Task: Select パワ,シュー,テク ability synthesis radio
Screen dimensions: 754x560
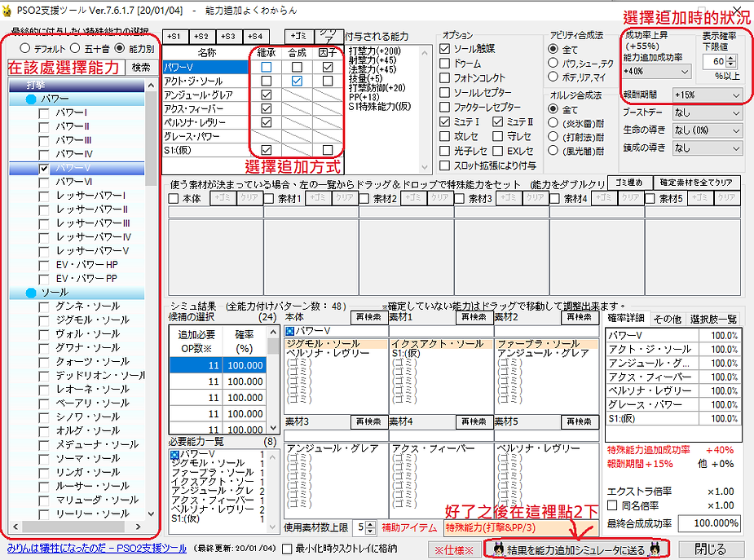Action: point(553,63)
